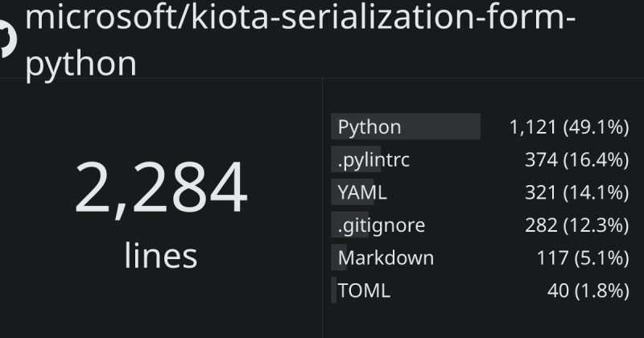The width and height of the screenshot is (644, 338).
Task: Select the YAML language label
Action: pyautogui.click(x=362, y=192)
